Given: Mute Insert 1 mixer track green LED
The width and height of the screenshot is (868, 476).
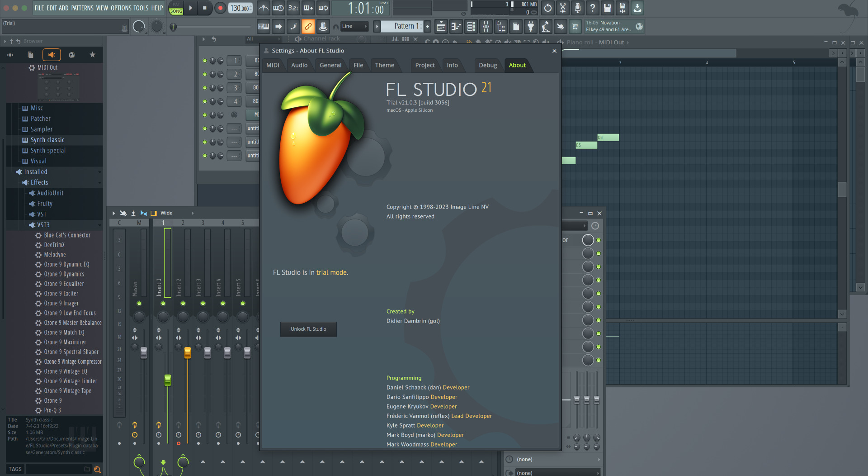Looking at the screenshot, I should pyautogui.click(x=163, y=303).
